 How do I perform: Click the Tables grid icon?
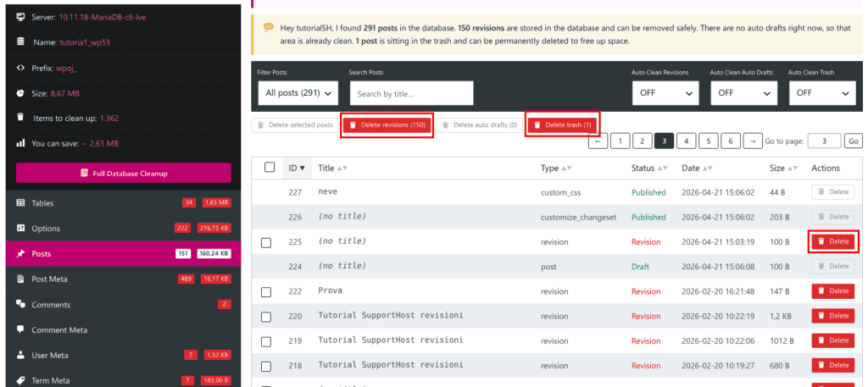point(20,203)
